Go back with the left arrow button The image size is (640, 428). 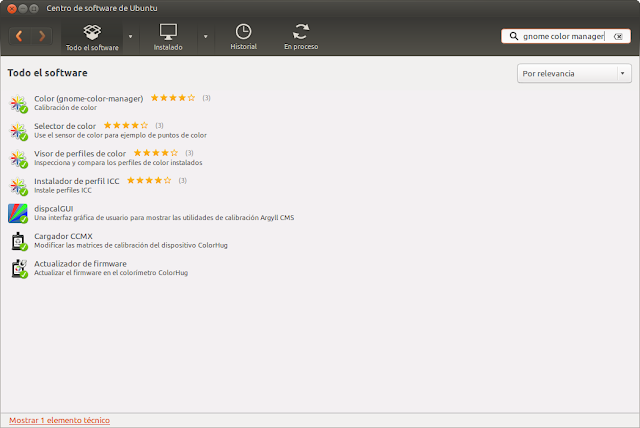click(x=19, y=36)
